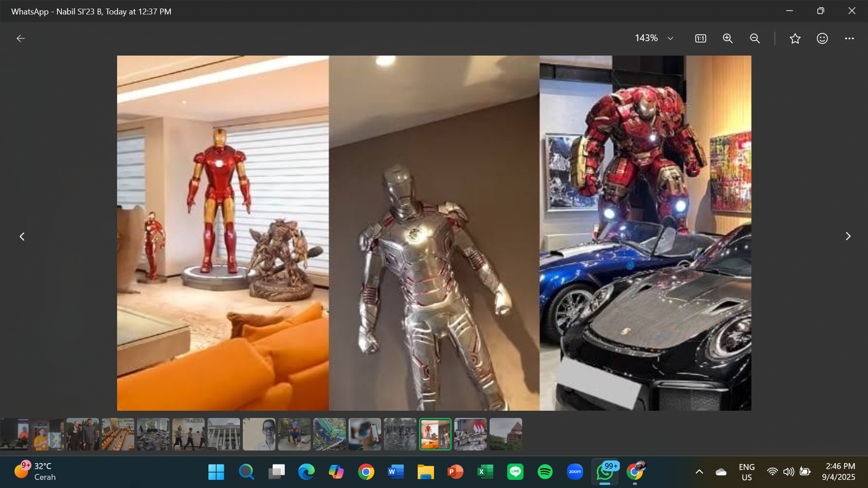Open Windows Search from the taskbar
868x488 pixels.
coord(246,472)
